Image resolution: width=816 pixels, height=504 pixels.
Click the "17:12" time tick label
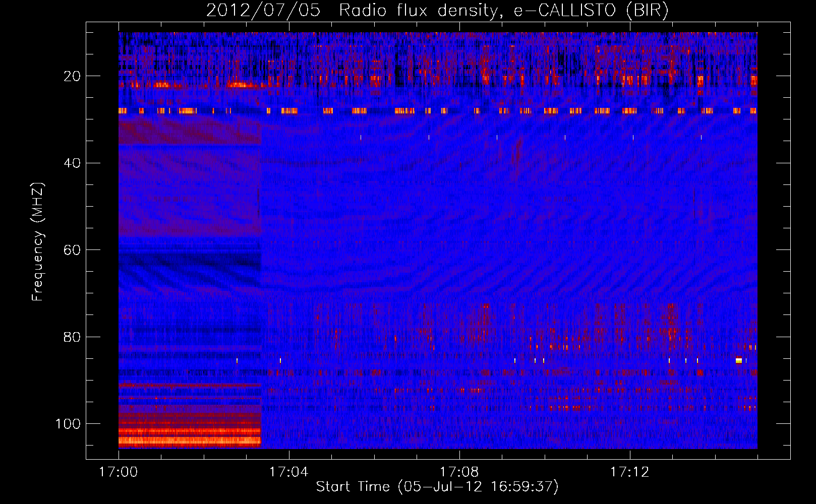pyautogui.click(x=629, y=472)
